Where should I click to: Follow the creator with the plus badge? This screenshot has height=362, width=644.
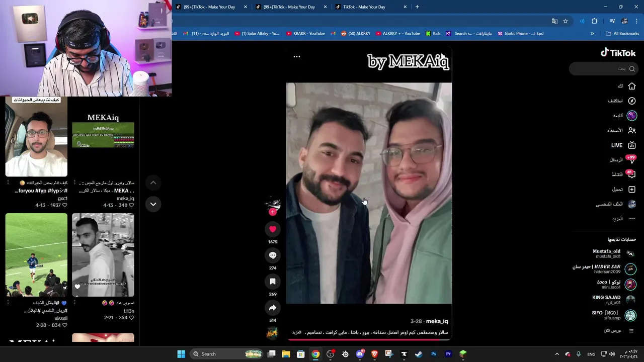coord(273,212)
